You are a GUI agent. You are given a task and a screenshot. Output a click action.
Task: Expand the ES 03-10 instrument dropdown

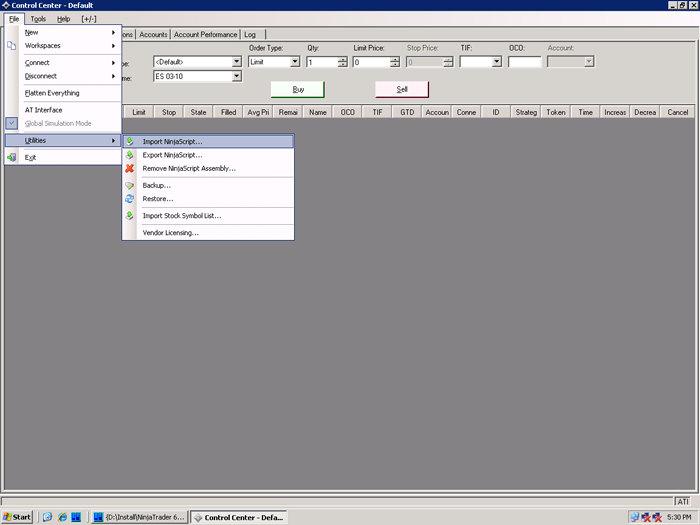point(236,76)
